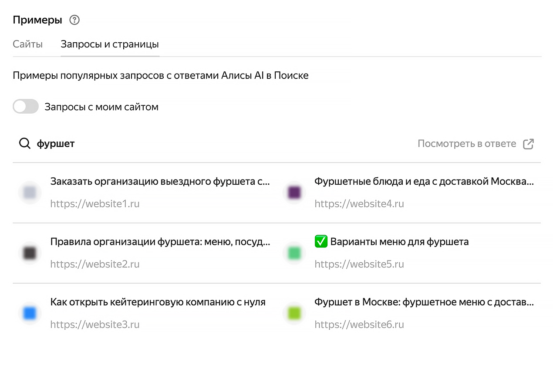
Task: Click the teal-green favicon for website5.ru
Action: click(x=294, y=253)
